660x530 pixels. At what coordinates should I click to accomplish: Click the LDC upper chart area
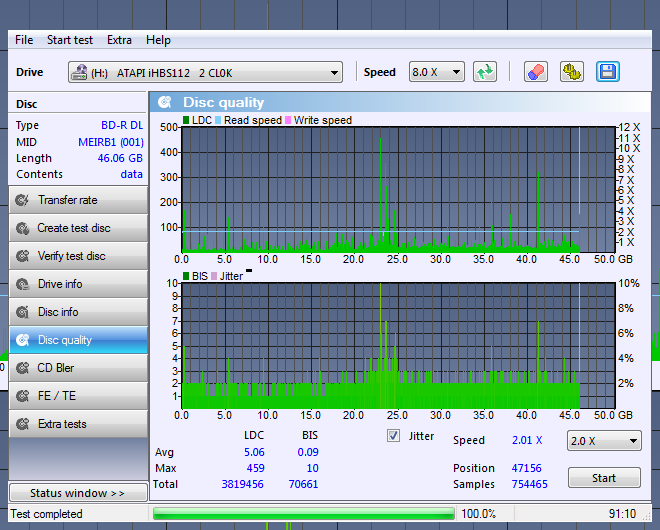point(399,189)
